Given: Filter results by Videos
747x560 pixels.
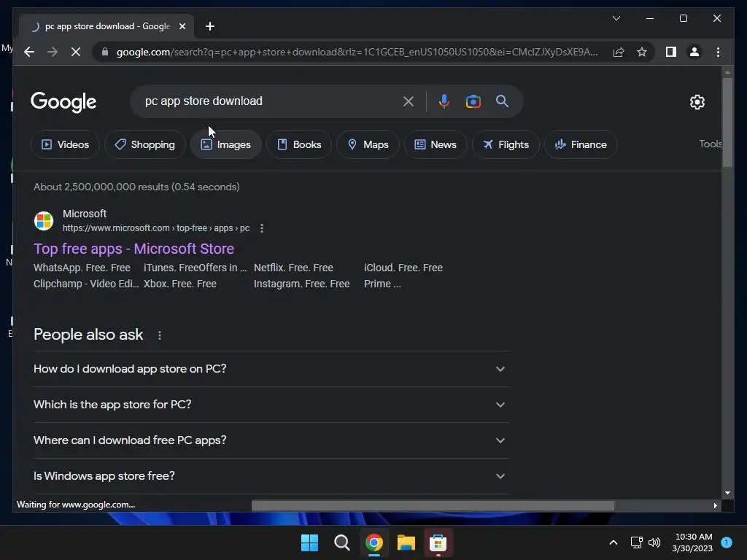Looking at the screenshot, I should [x=65, y=144].
